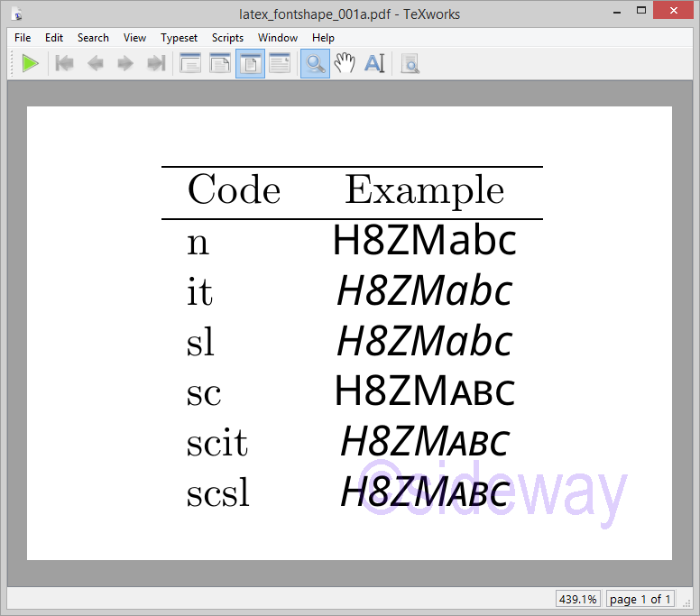Set view to Actual Size
Image resolution: width=700 pixels, height=616 pixels.
[x=190, y=63]
